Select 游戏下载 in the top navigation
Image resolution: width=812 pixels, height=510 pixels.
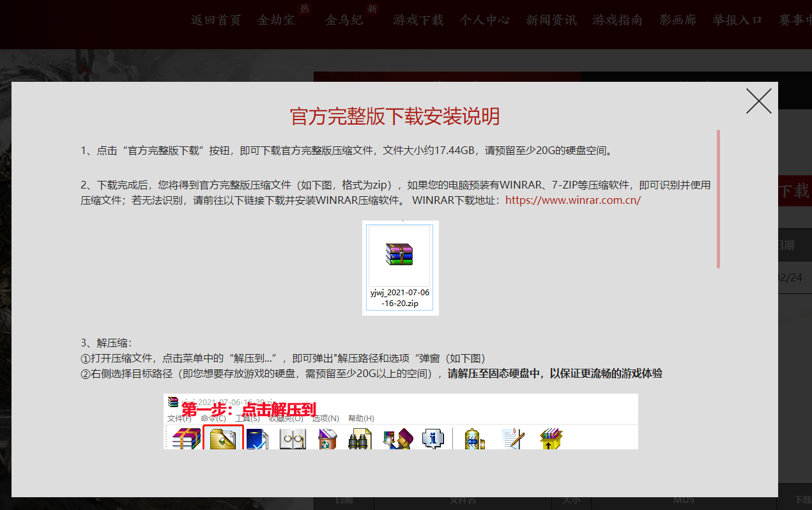(418, 20)
